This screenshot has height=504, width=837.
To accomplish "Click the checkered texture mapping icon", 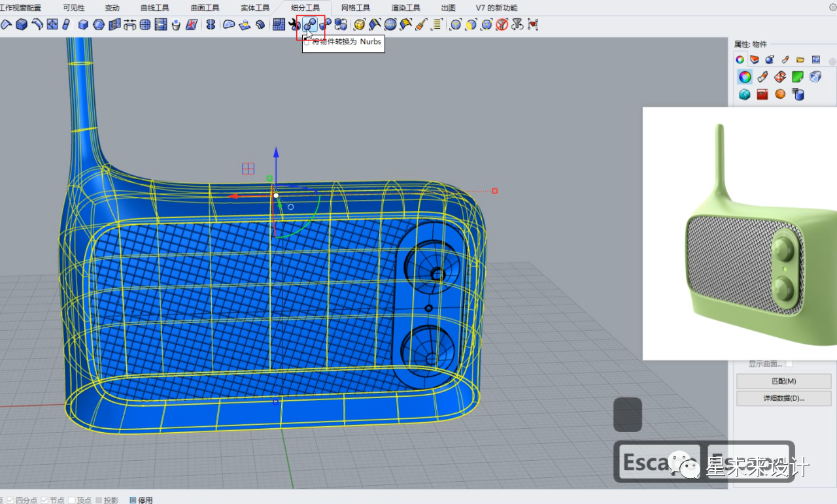I will (780, 77).
